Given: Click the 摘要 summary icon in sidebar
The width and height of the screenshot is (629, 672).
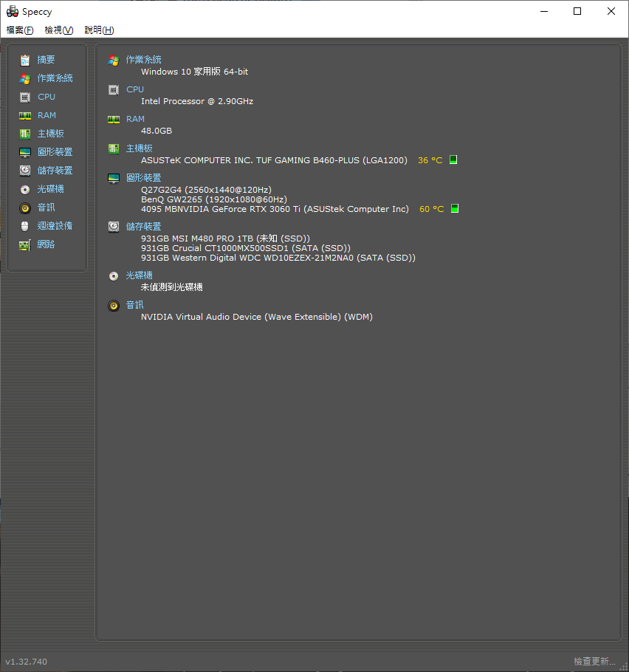Looking at the screenshot, I should coord(25,60).
